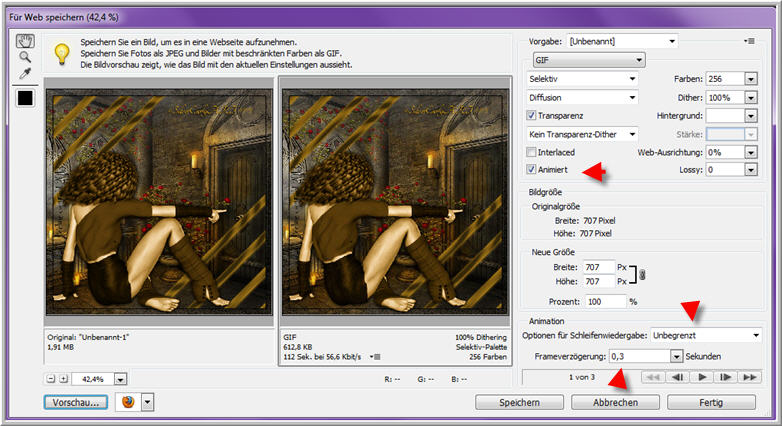Click the '1 von 3' frame counter
The height and width of the screenshot is (426, 782).
(x=582, y=377)
